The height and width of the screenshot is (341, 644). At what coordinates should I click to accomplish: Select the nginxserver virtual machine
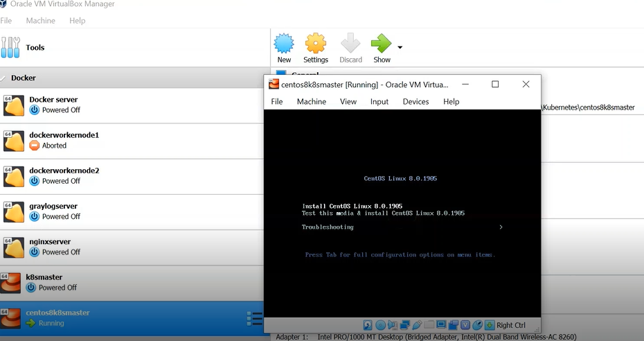132,247
